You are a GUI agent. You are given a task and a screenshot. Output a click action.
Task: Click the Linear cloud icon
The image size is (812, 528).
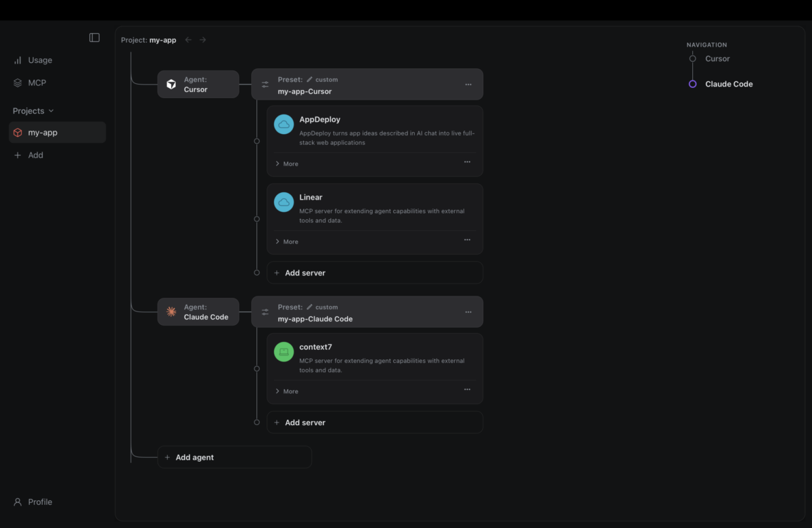[x=284, y=202]
